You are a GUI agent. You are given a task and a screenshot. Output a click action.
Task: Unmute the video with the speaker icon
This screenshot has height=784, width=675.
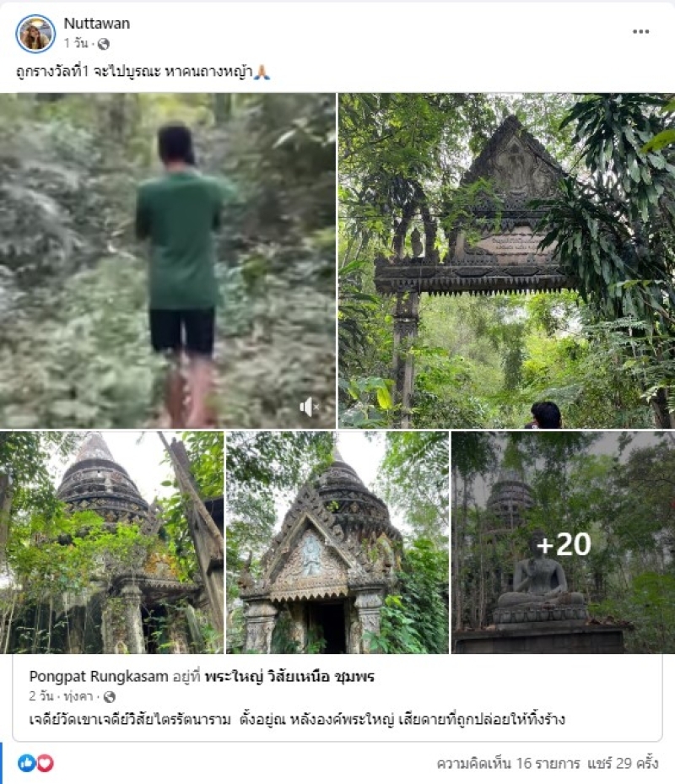click(x=309, y=408)
